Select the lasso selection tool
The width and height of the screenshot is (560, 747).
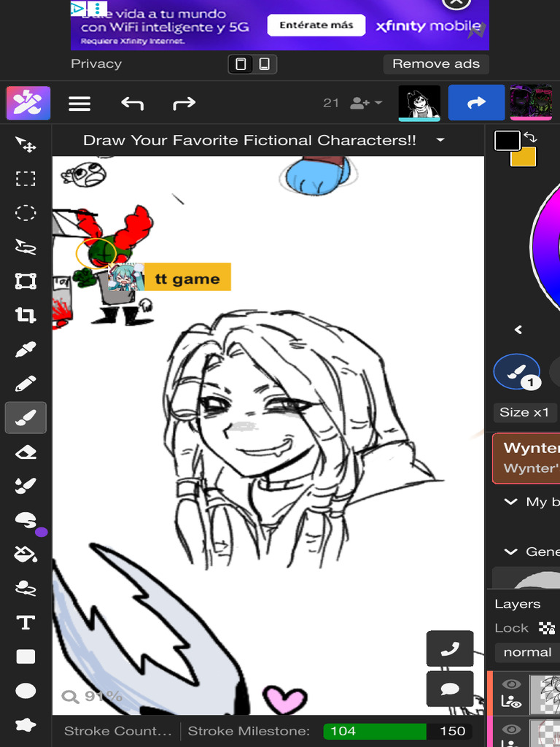coord(26,247)
